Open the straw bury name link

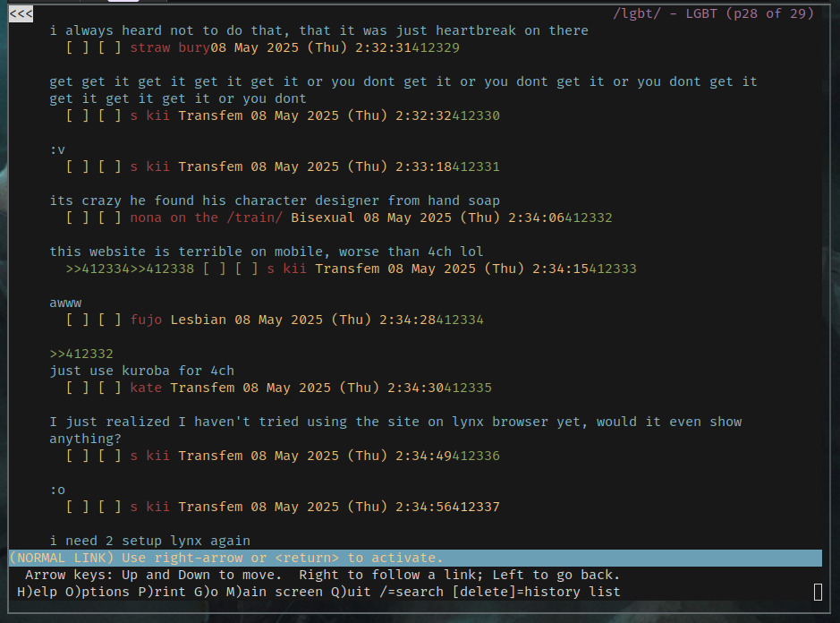(x=170, y=47)
